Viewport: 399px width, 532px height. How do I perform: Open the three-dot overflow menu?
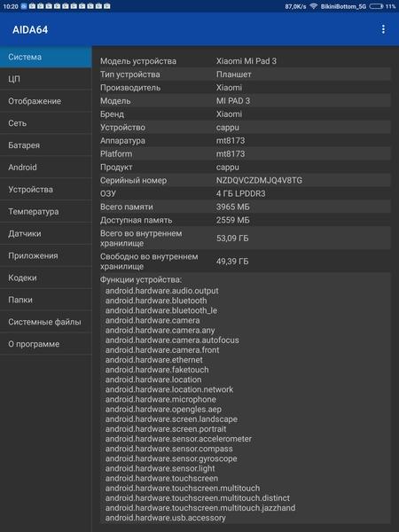pos(383,29)
